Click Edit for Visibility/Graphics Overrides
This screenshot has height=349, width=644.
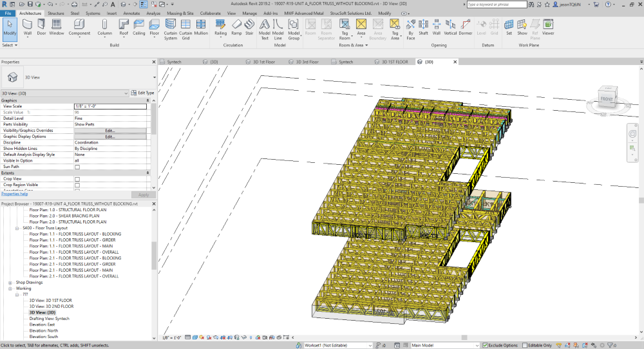coord(110,131)
